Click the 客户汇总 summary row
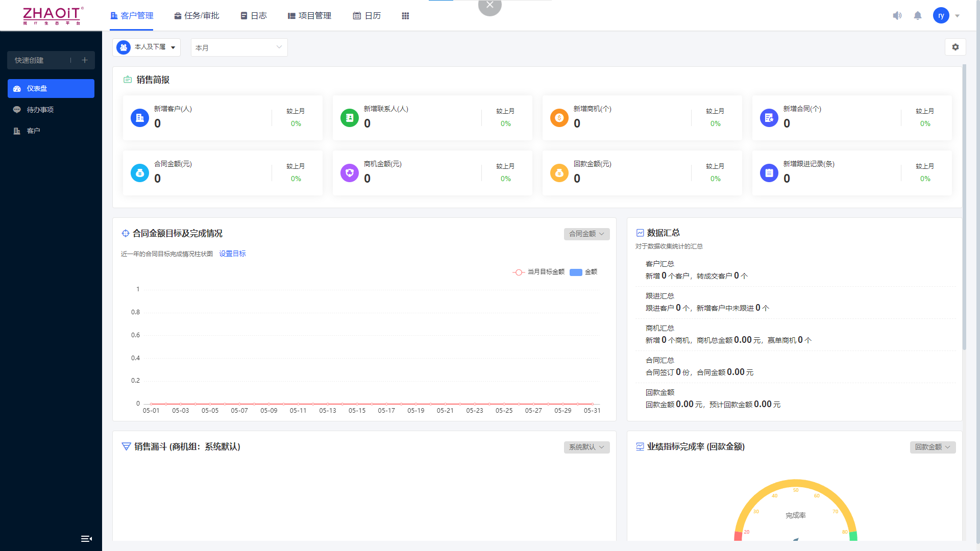Screen dimensions: 980x551 tap(795, 270)
